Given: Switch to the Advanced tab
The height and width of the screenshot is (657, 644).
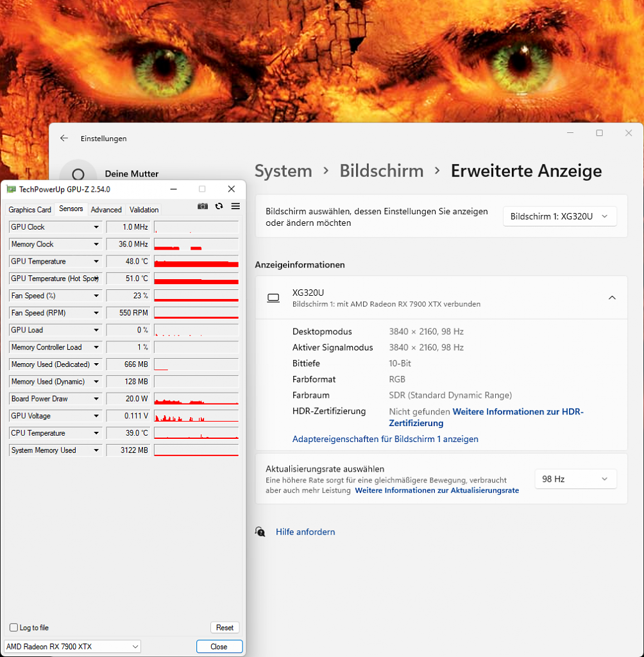Looking at the screenshot, I should pos(106,210).
